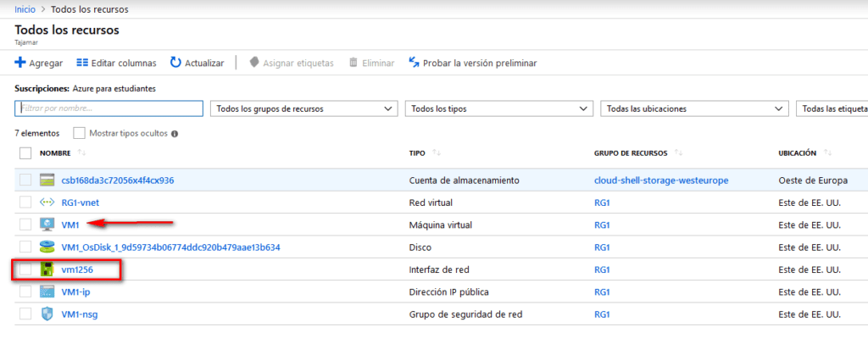The width and height of the screenshot is (868, 344).
Task: Open the Todas las ubicaciones dropdown
Action: click(x=694, y=109)
